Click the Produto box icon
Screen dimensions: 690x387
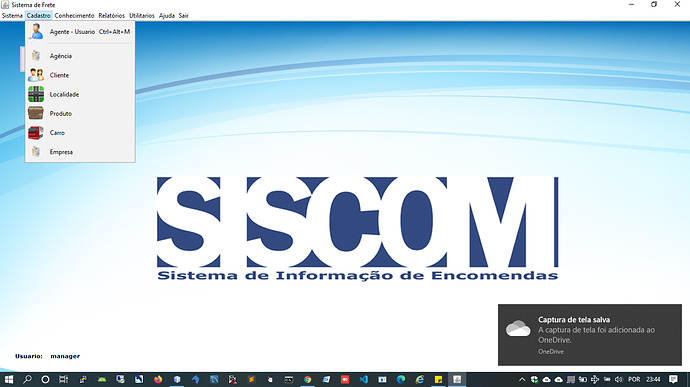pyautogui.click(x=36, y=113)
